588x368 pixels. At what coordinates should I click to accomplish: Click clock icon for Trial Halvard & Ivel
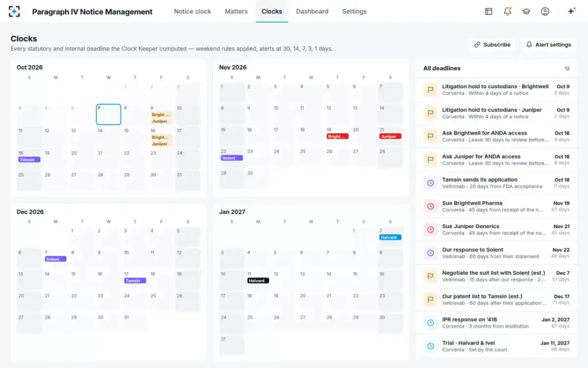[431, 346]
